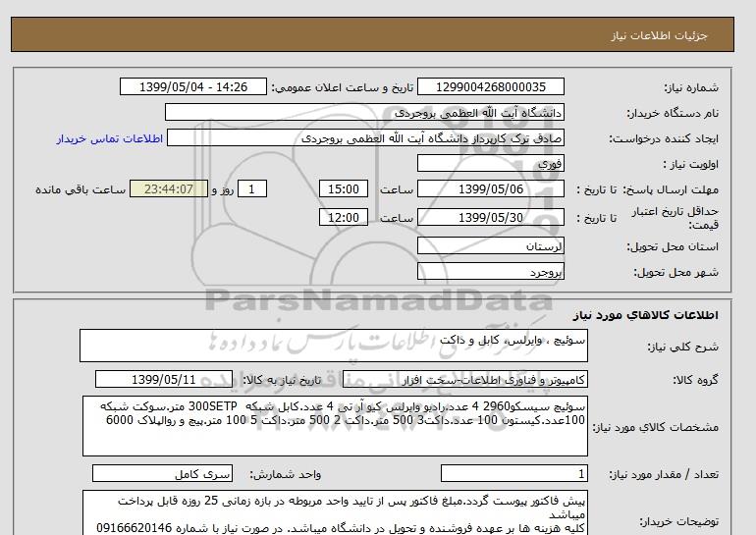Click the label ایجاد کننده درخواست
756x535 pixels.
tap(664, 138)
